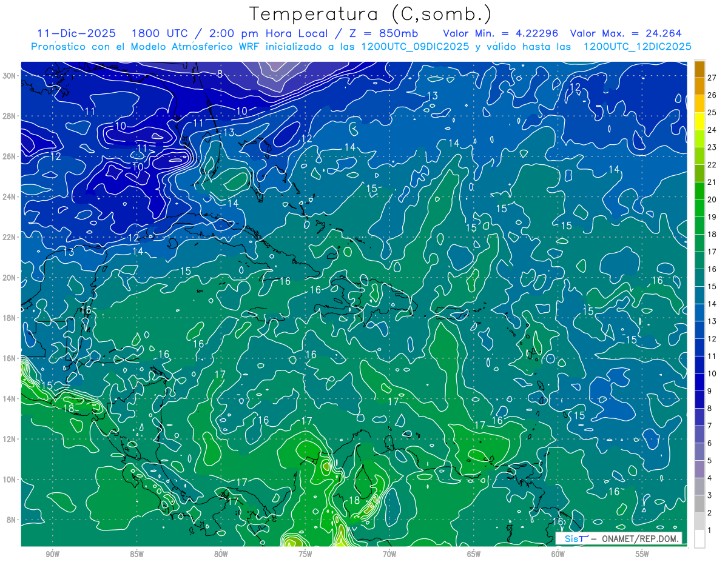Click the 75W longitude axis label
Image resolution: width=728 pixels, height=562 pixels.
(x=305, y=554)
